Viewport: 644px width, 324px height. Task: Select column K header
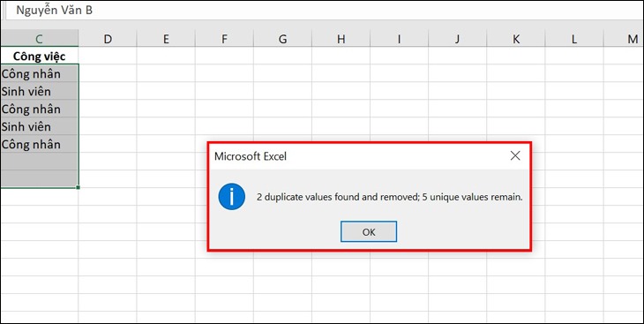(516, 39)
